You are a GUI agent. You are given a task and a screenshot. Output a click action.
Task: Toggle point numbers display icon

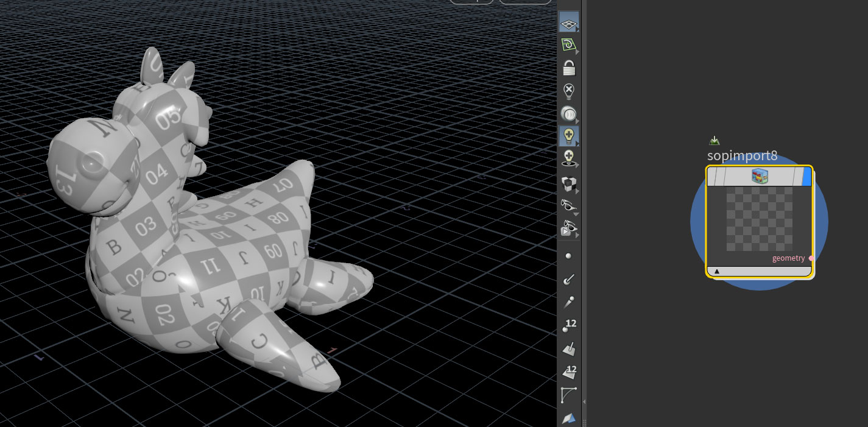569,326
